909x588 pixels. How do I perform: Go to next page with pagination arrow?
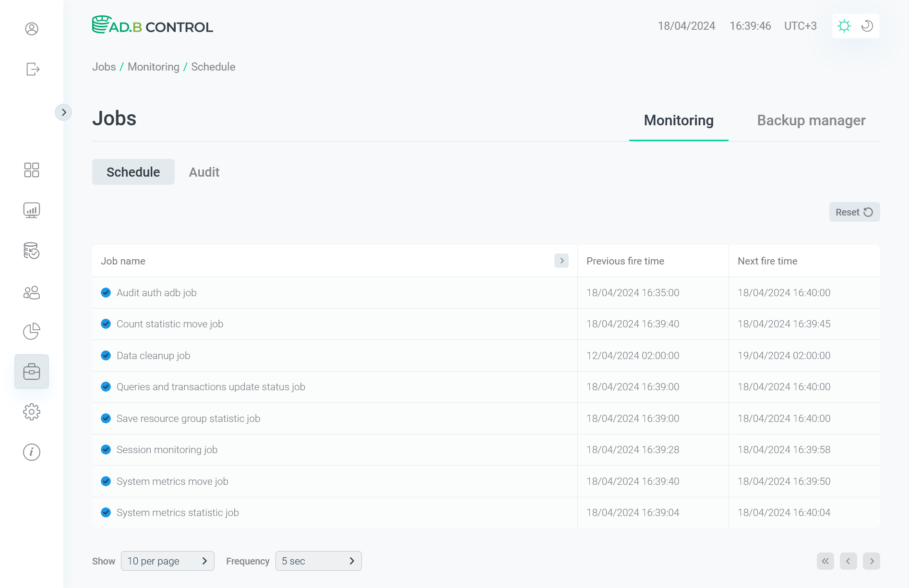pyautogui.click(x=872, y=561)
